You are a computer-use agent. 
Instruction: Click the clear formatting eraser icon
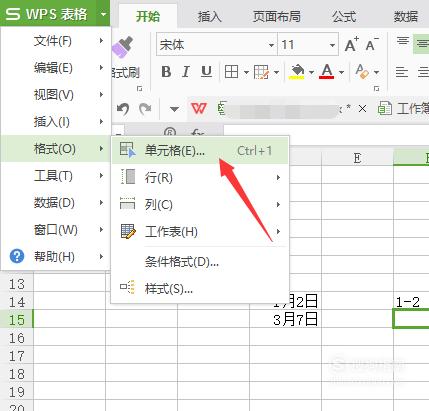[x=362, y=72]
